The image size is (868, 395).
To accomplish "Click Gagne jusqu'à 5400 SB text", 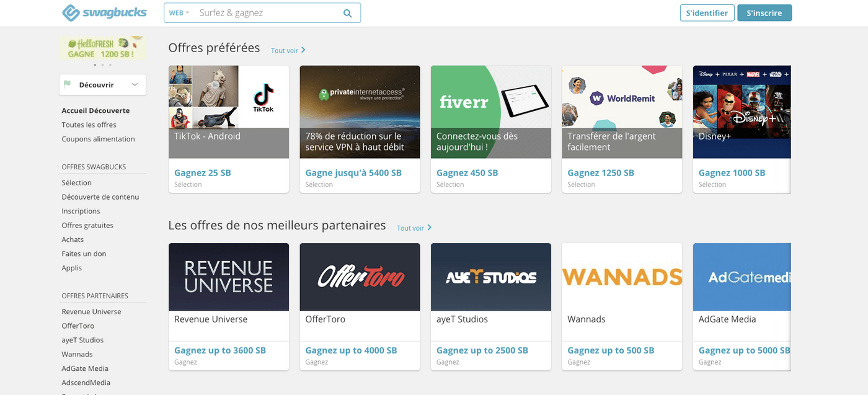I will [353, 173].
